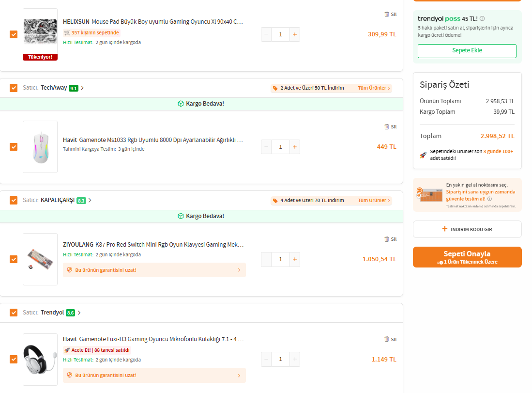The height and width of the screenshot is (393, 532).
Task: Open TechAway Tüm Ürünler link
Action: (x=374, y=88)
